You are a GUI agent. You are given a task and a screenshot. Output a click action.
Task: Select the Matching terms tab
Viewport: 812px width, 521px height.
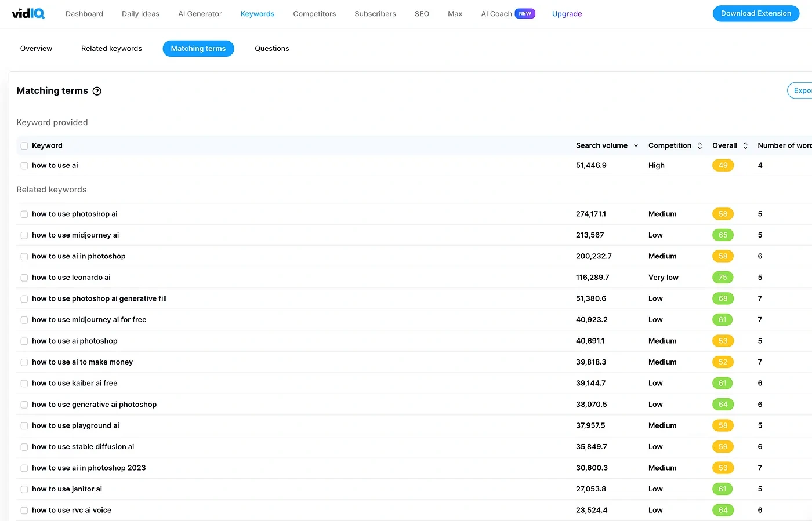tap(198, 49)
